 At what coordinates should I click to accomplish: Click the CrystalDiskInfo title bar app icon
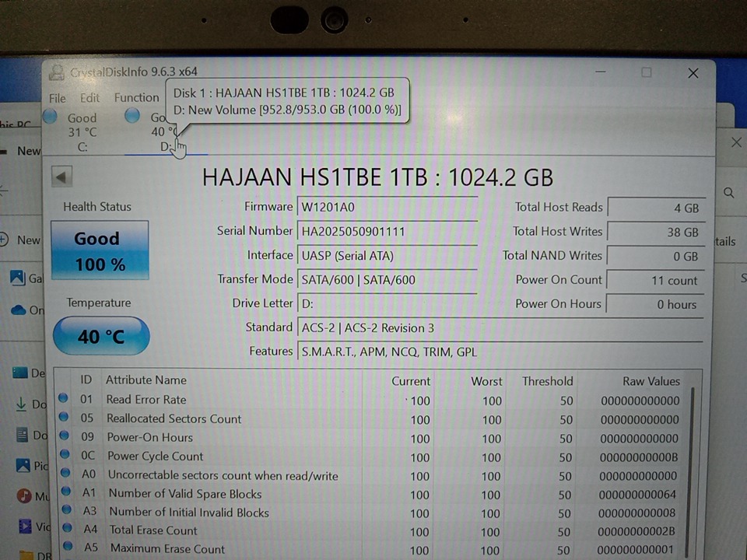coord(57,72)
